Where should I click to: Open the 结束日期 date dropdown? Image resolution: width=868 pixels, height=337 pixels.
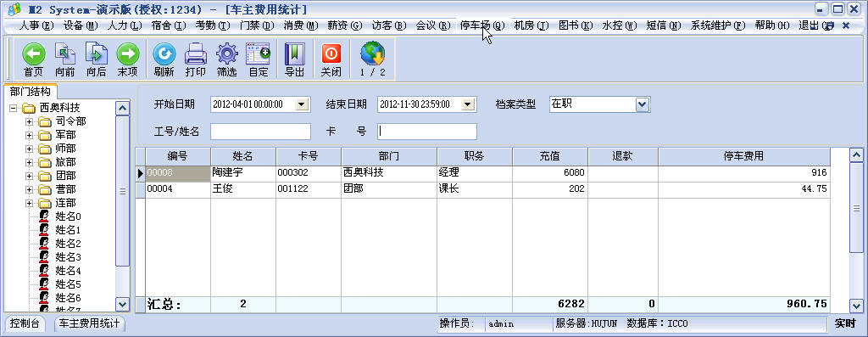(x=468, y=104)
